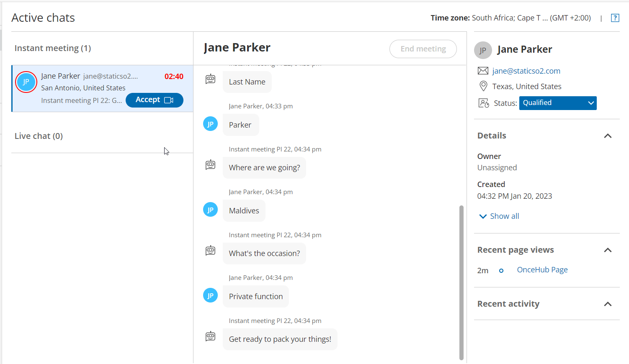Click the JP avatar beside 'Parker' message
This screenshot has width=629, height=364.
[x=210, y=124]
